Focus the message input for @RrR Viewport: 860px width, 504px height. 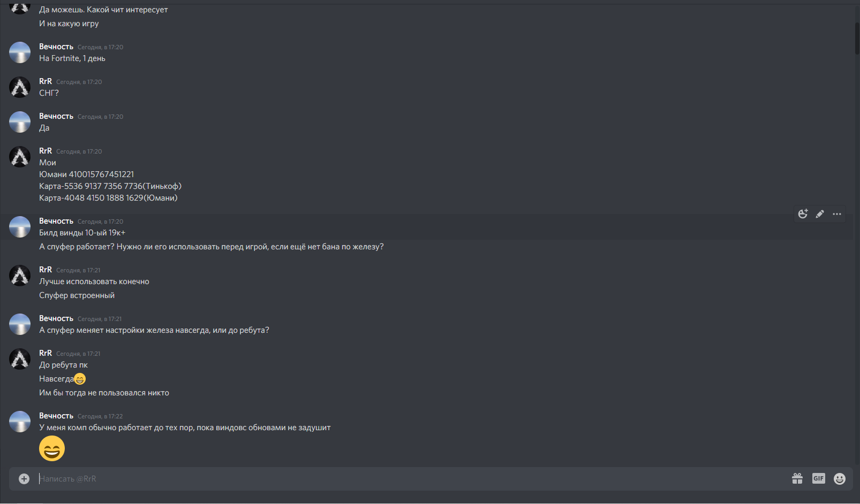coord(412,479)
